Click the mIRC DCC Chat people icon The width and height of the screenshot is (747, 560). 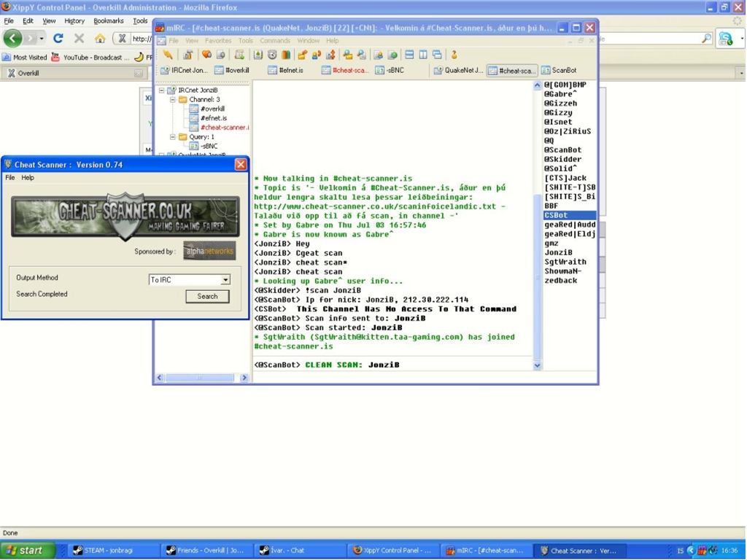click(316, 55)
